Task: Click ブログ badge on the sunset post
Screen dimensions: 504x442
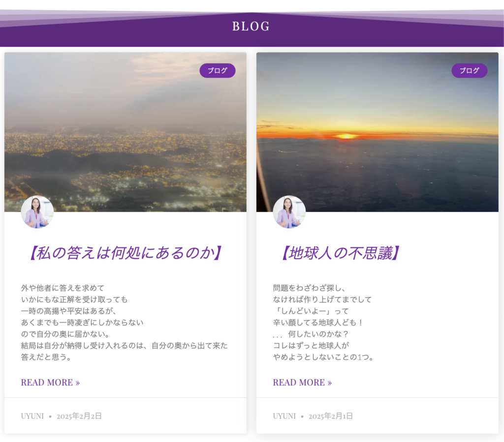Action: [x=469, y=71]
